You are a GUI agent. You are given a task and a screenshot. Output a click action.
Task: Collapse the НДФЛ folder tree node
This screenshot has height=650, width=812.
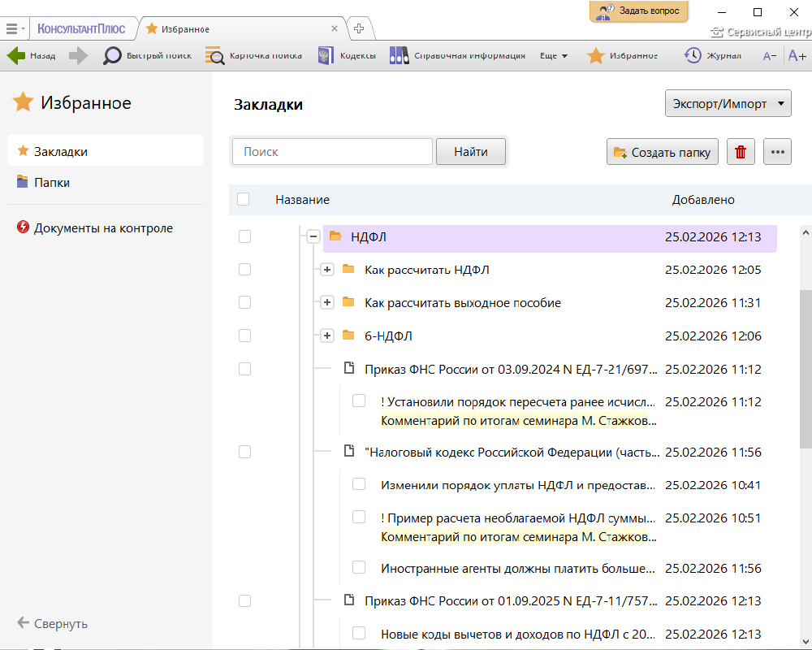pyautogui.click(x=313, y=236)
